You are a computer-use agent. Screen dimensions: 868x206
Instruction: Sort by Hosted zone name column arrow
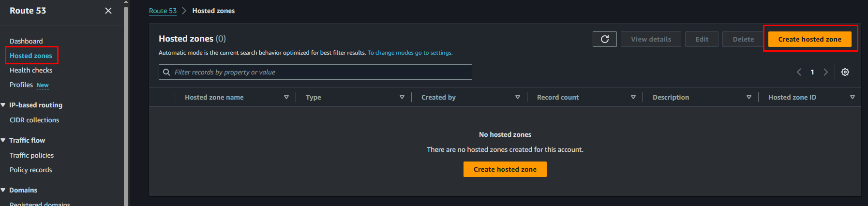click(x=286, y=97)
